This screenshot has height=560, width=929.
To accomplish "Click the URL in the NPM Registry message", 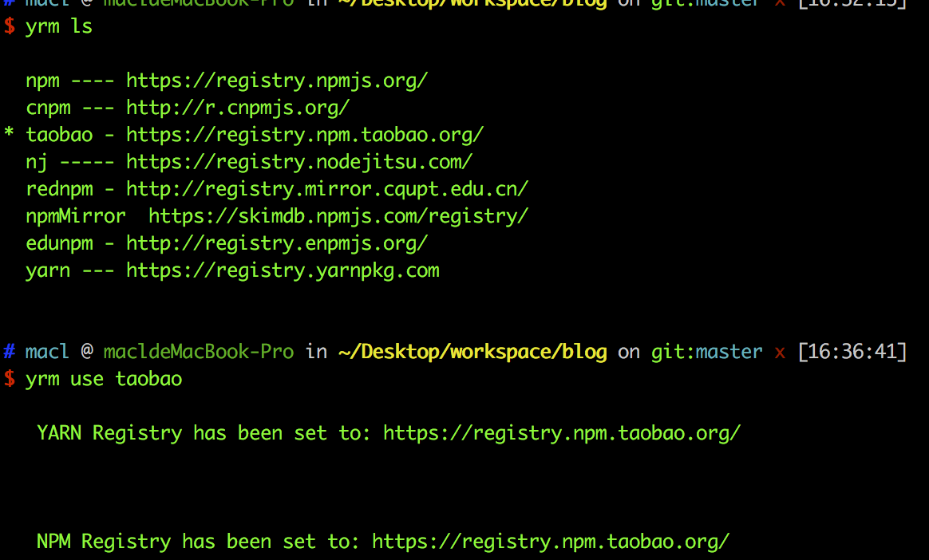I will (551, 542).
